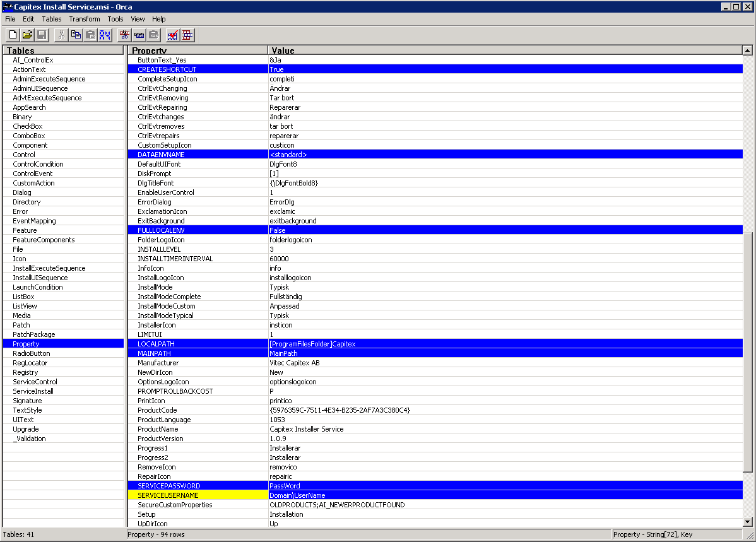Click the DATAENVNAME value <standard>
Image resolution: width=756 pixels, height=542 pixels.
coord(505,155)
